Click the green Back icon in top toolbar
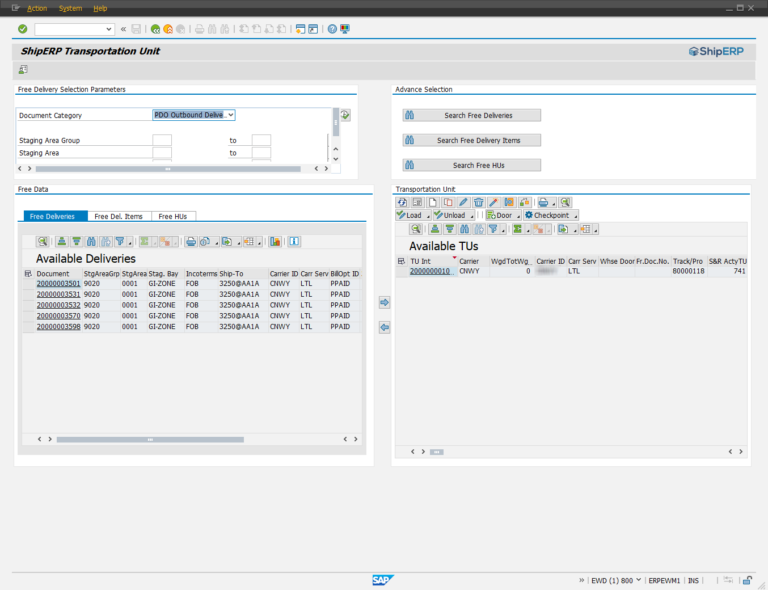 [155, 29]
